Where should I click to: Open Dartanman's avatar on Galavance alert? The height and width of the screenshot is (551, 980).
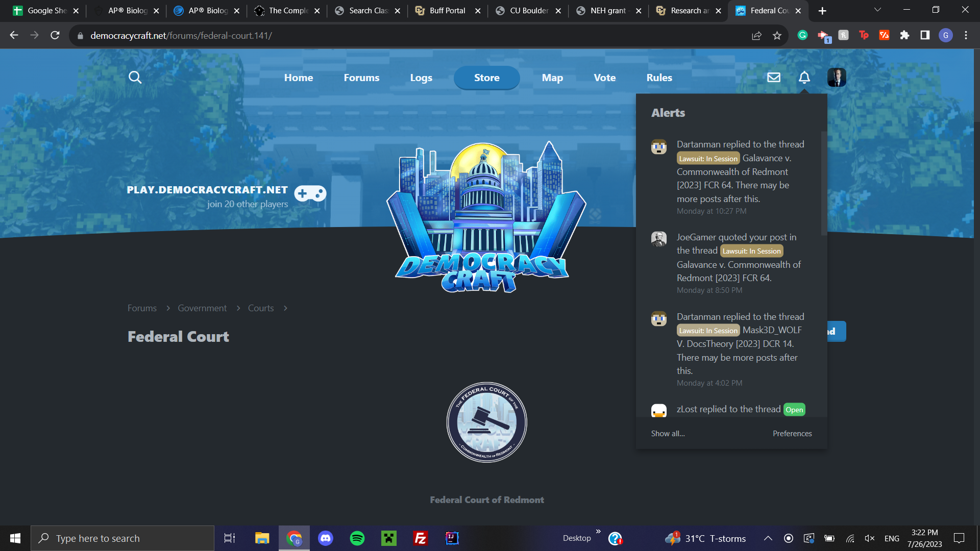[x=659, y=147]
